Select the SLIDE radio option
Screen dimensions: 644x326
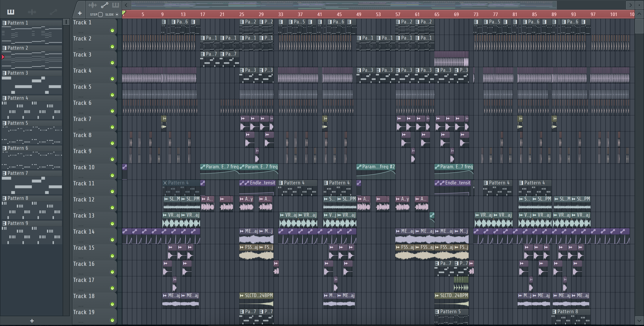(117, 15)
